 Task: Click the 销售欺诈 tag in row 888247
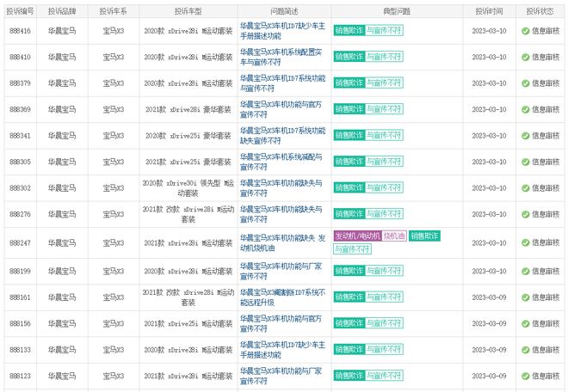pos(424,236)
